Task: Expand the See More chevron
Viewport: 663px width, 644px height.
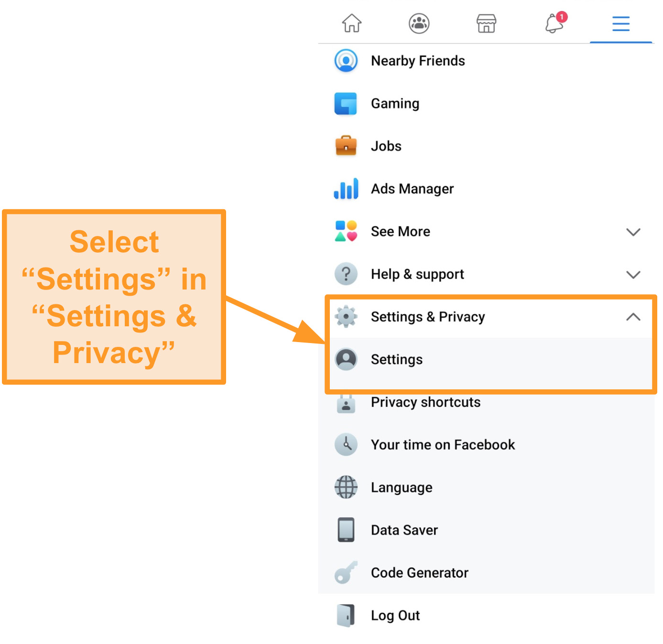Action: point(633,232)
